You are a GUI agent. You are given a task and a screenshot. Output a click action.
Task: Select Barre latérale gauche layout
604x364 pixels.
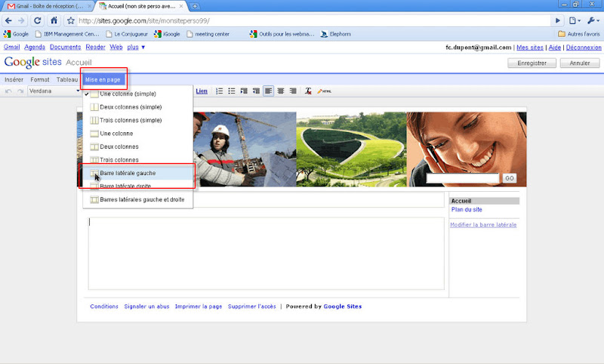click(138, 174)
